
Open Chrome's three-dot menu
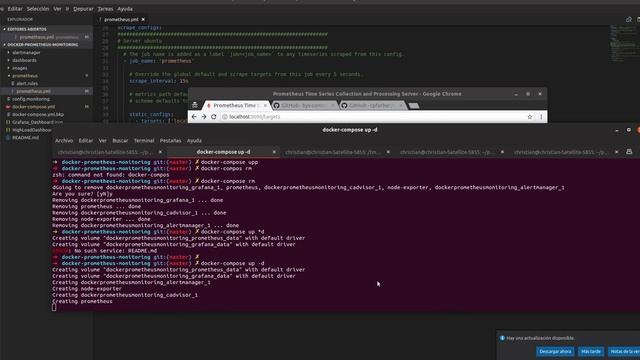(541, 117)
